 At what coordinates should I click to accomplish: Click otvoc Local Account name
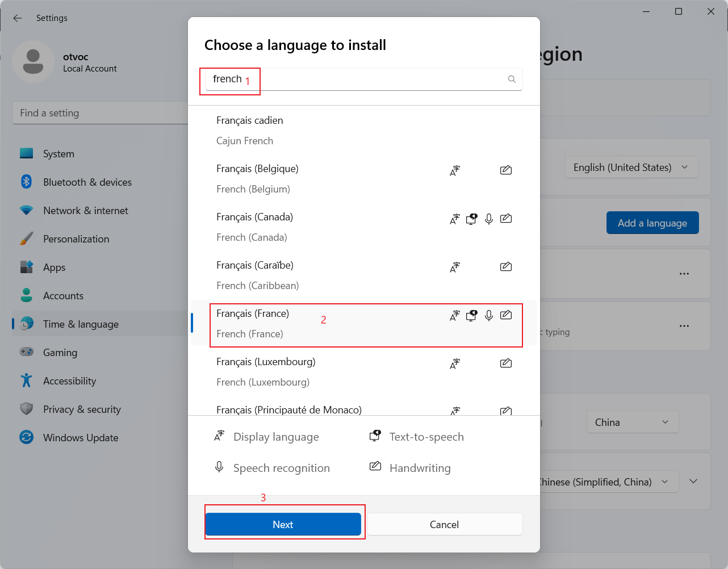tap(90, 62)
